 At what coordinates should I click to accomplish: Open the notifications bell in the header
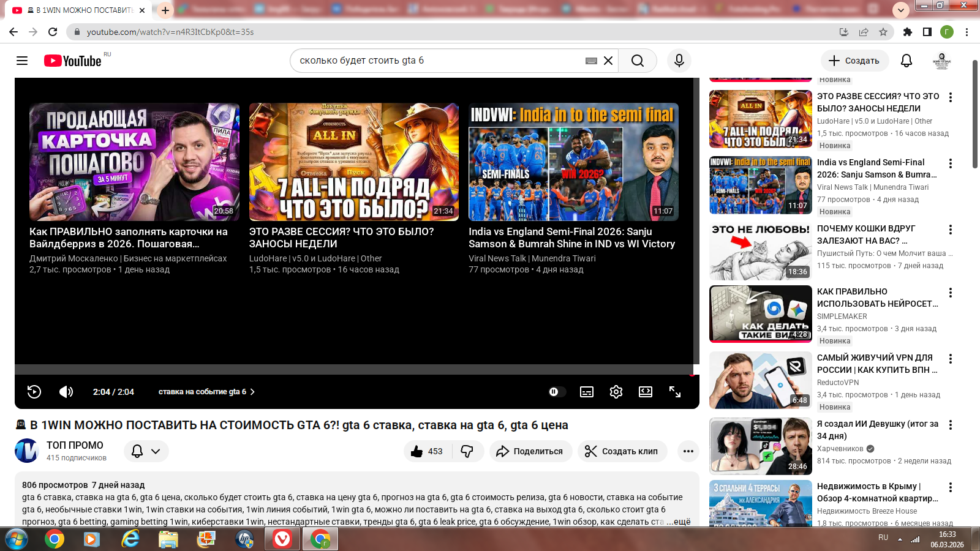click(x=907, y=61)
